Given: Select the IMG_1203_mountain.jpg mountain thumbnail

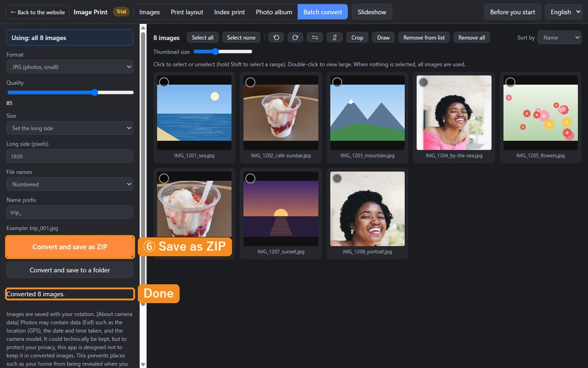Looking at the screenshot, I should [367, 113].
